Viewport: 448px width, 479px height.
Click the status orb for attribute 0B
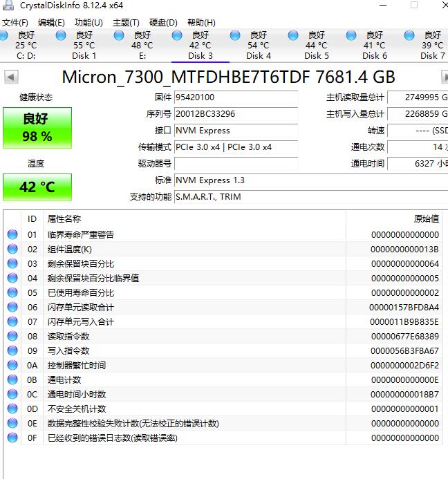click(12, 379)
